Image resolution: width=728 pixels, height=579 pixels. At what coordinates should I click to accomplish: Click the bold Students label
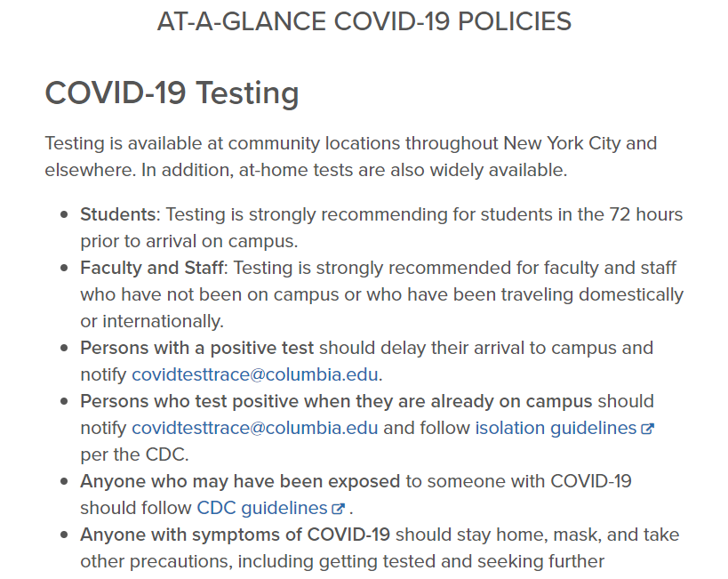tap(118, 214)
